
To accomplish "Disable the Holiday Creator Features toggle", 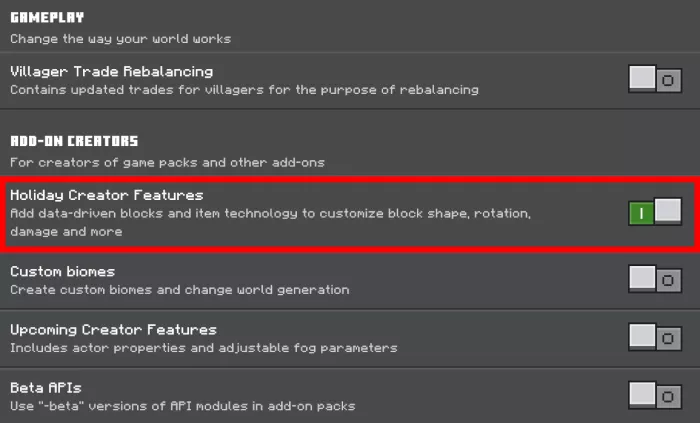I will pos(655,211).
